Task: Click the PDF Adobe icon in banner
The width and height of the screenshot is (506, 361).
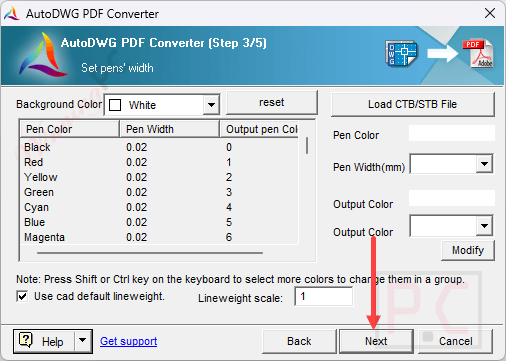Action: 478,53
